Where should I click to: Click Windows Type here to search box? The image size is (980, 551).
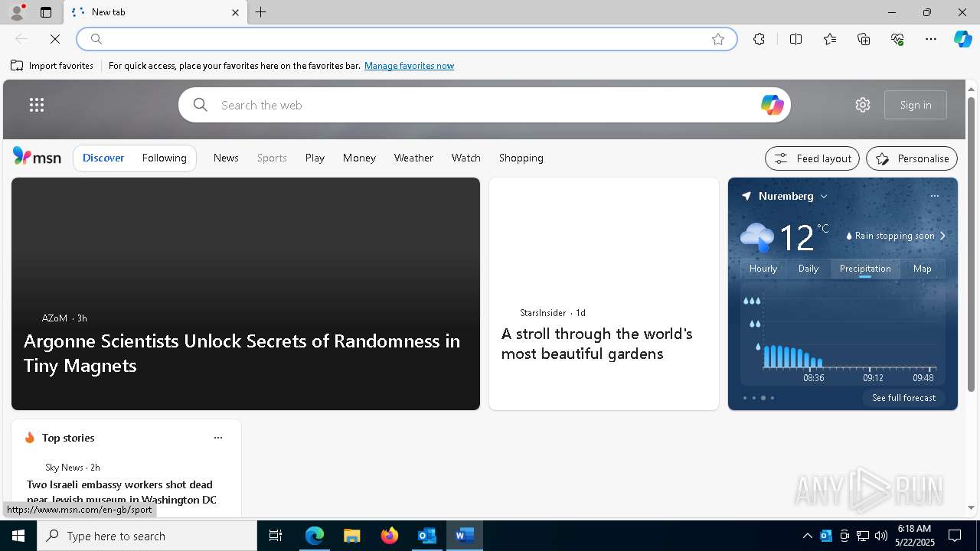(x=147, y=536)
